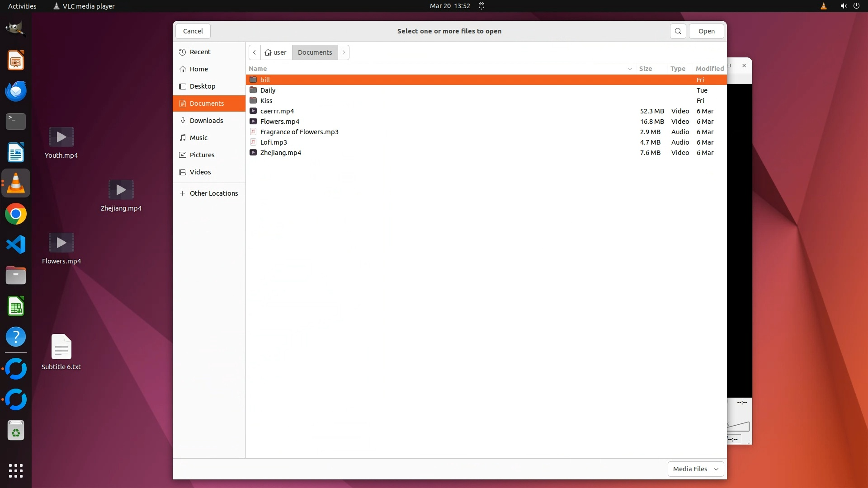Toggle sort order with Name column arrow
868x488 pixels.
pos(629,69)
